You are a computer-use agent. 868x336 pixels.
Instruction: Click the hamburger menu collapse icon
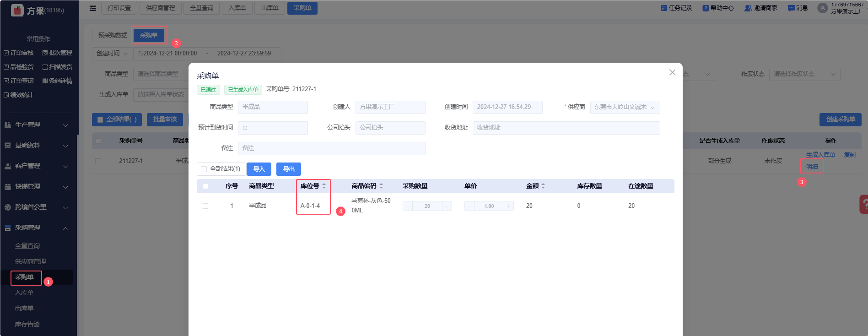[x=93, y=8]
